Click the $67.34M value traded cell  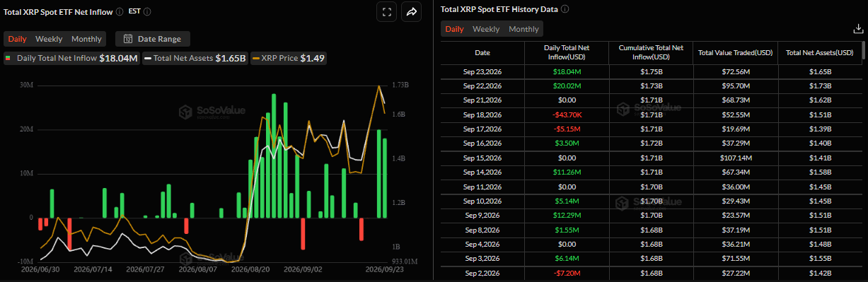click(x=735, y=172)
